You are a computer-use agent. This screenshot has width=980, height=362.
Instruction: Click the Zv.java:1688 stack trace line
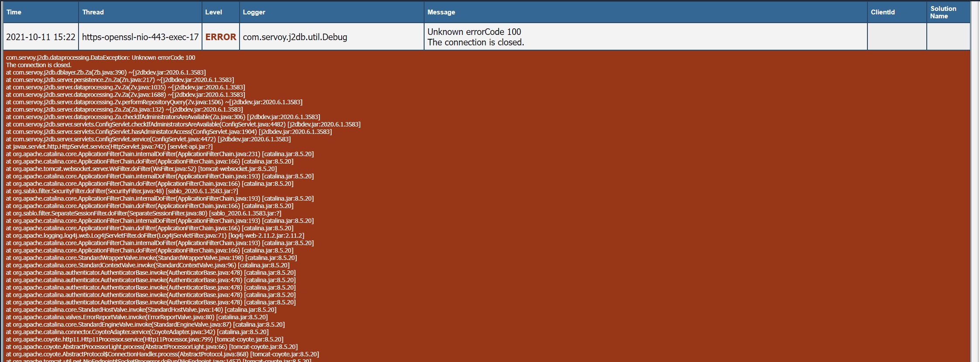[125, 95]
